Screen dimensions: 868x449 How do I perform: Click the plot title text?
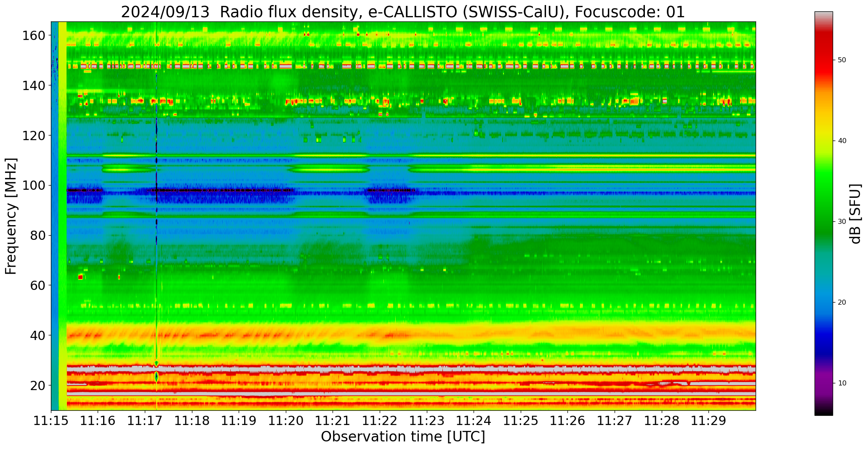point(403,12)
